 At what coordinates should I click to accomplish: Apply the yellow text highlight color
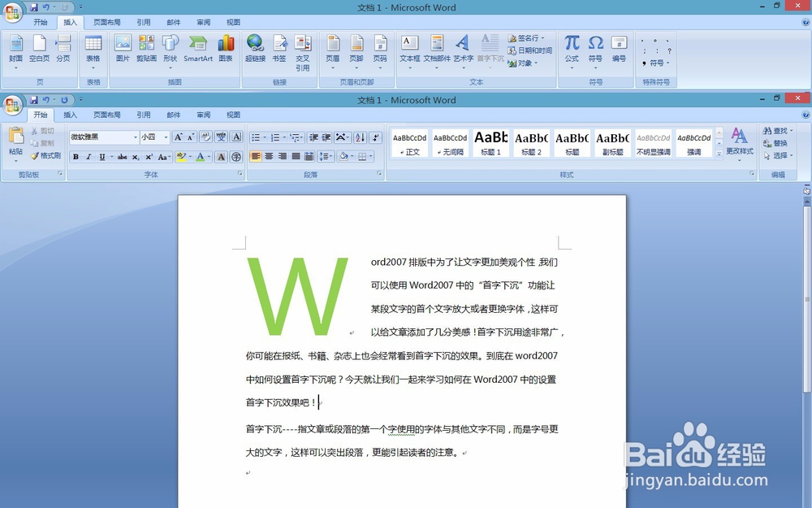[x=181, y=157]
